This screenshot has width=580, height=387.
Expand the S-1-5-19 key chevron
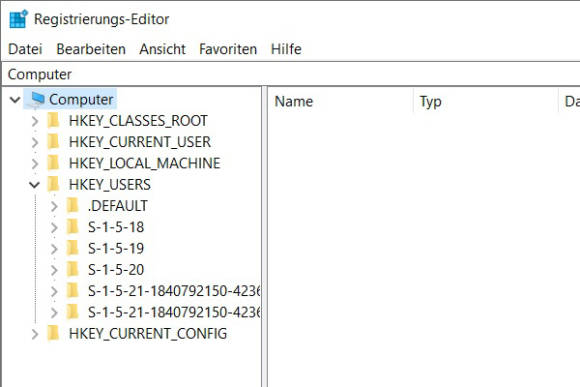(54, 249)
